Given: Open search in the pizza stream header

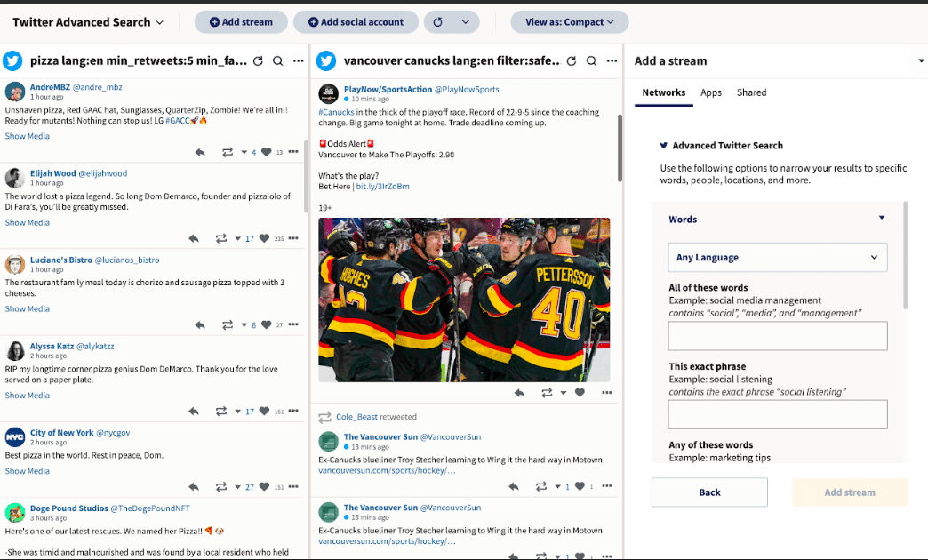Looking at the screenshot, I should (x=277, y=61).
